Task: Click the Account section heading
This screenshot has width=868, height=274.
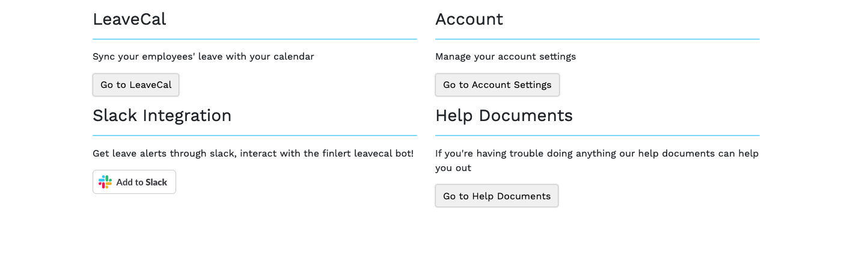Action: click(469, 19)
